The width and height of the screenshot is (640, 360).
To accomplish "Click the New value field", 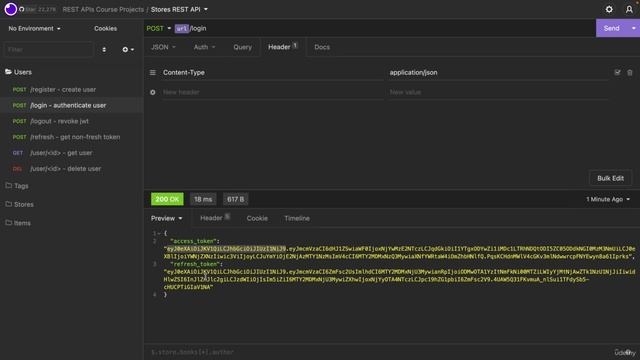I will tap(498, 92).
